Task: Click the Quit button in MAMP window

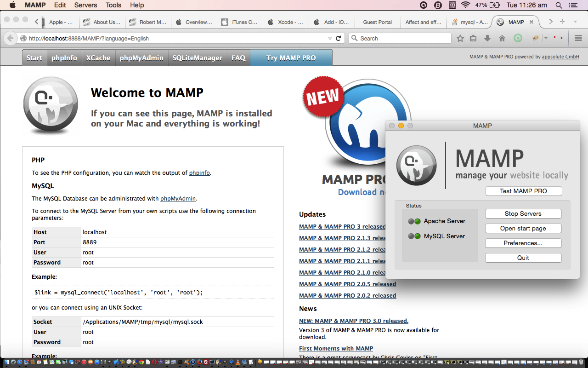Action: pyautogui.click(x=523, y=258)
